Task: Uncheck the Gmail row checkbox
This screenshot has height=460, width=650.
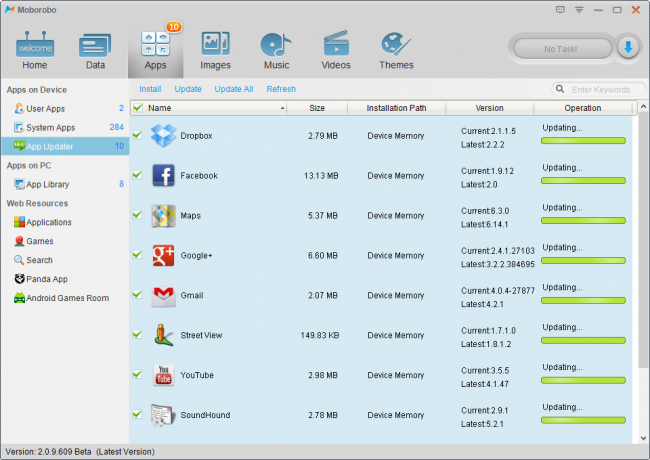Action: pos(137,295)
